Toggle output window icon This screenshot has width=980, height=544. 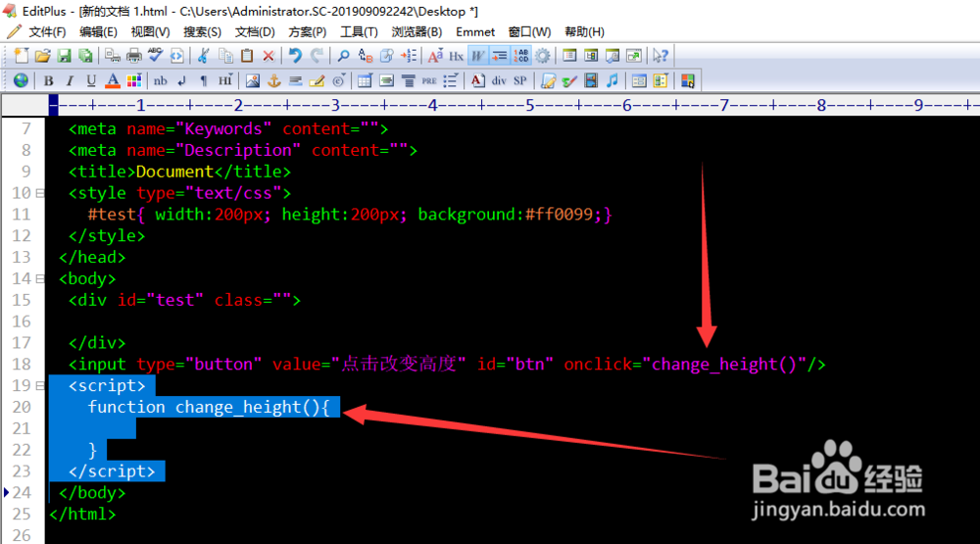591,56
